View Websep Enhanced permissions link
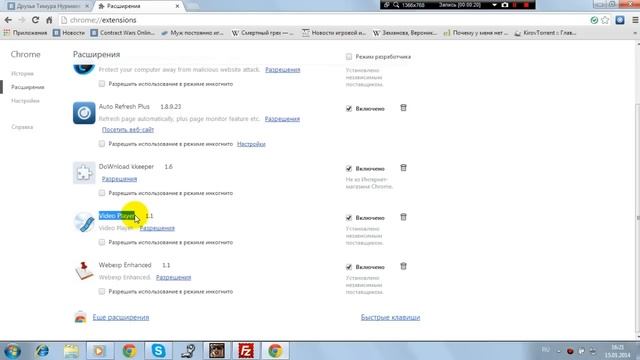 (173, 277)
